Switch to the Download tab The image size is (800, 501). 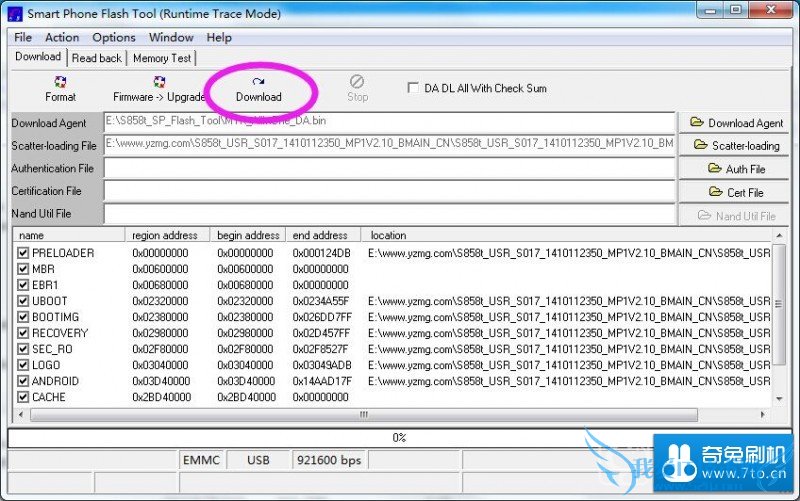38,57
